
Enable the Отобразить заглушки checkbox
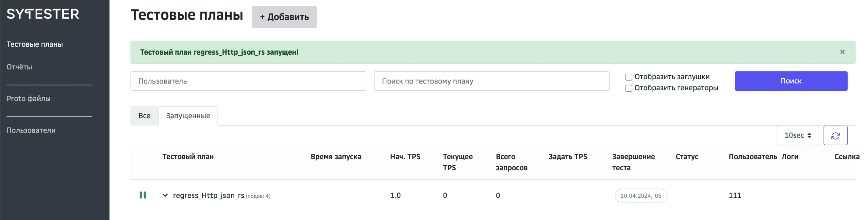click(x=628, y=77)
